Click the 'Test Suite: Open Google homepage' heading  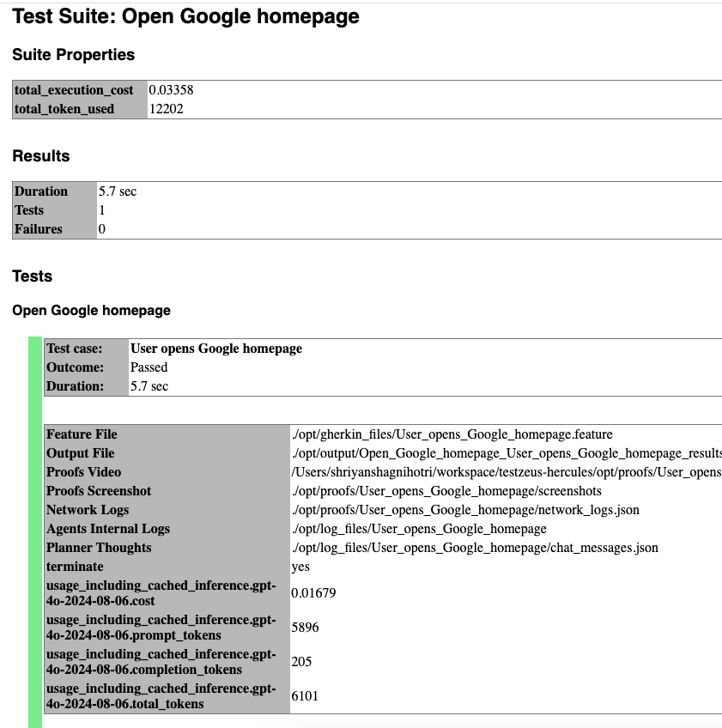click(185, 16)
